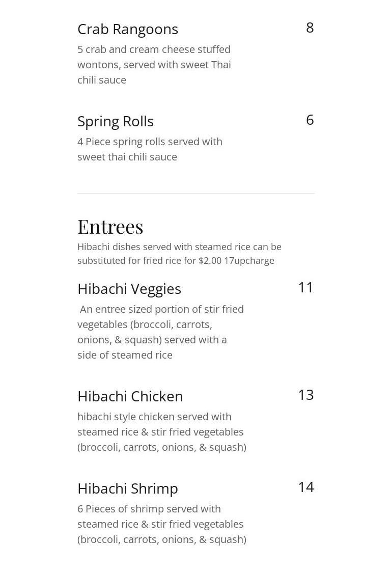Image resolution: width=392 pixels, height=571 pixels.
Task: Click the Hibachi Shrimp price 14
Action: (306, 487)
